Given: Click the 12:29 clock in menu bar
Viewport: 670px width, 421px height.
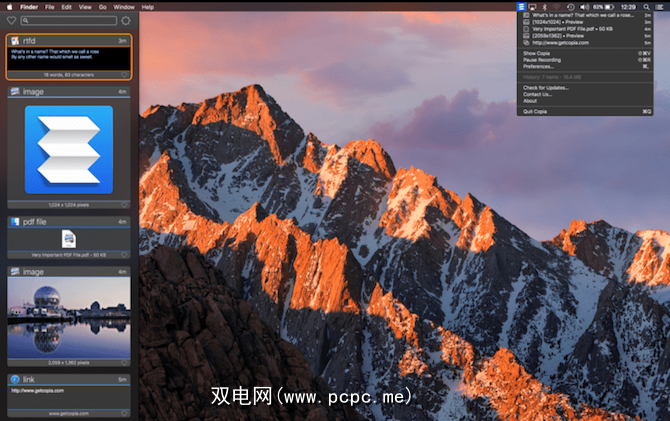Looking at the screenshot, I should [x=628, y=7].
